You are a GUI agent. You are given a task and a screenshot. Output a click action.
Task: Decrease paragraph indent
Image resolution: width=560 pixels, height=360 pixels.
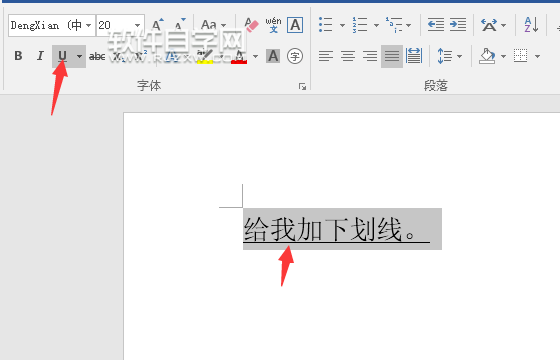[436, 25]
